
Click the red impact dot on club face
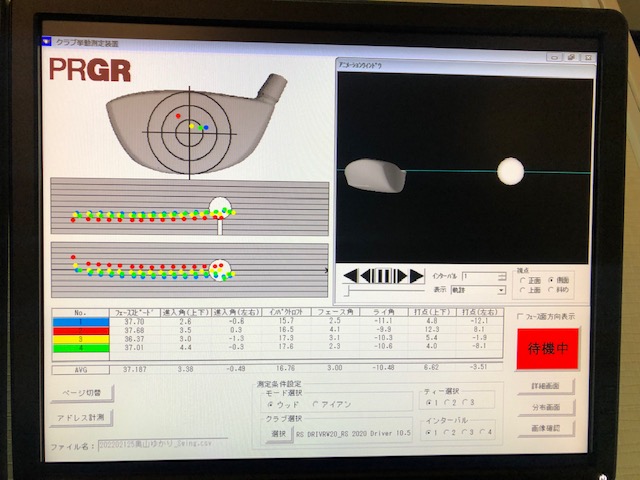pos(178,116)
